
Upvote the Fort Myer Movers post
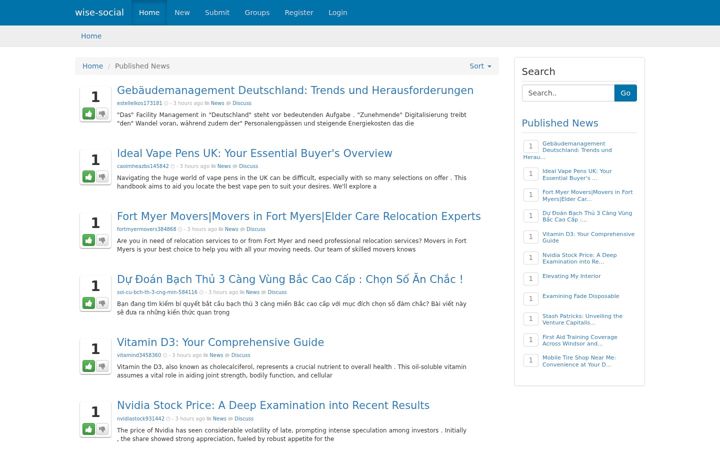pyautogui.click(x=89, y=240)
